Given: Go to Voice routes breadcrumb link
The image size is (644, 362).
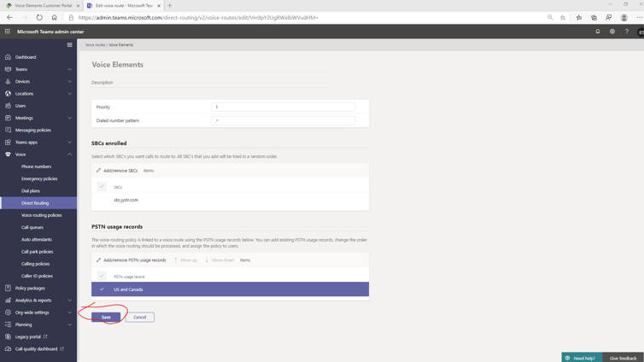Looking at the screenshot, I should (x=95, y=44).
